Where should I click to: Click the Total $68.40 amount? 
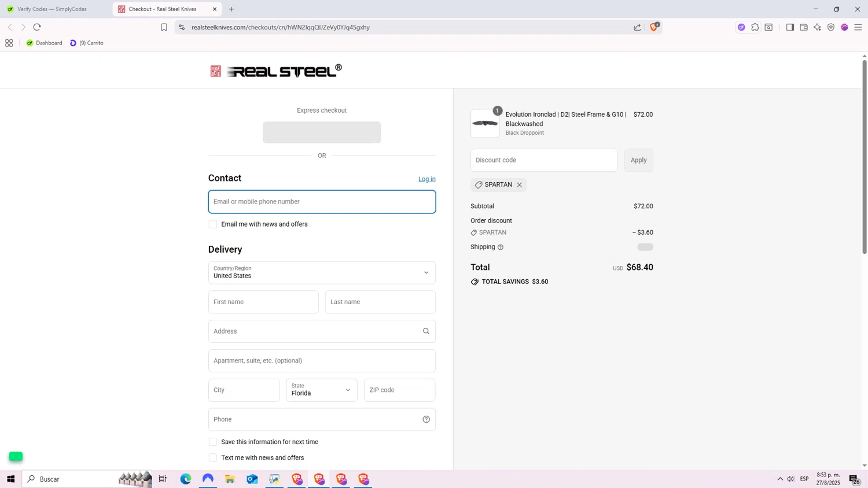click(x=640, y=267)
